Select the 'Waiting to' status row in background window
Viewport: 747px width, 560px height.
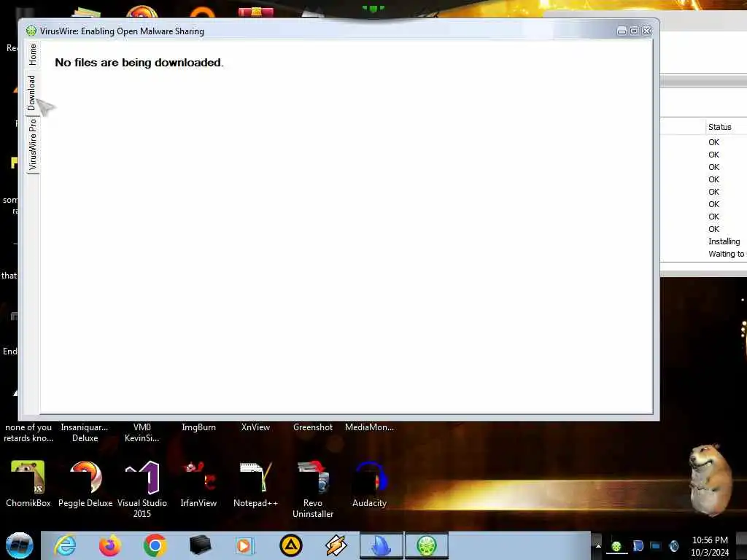point(727,254)
